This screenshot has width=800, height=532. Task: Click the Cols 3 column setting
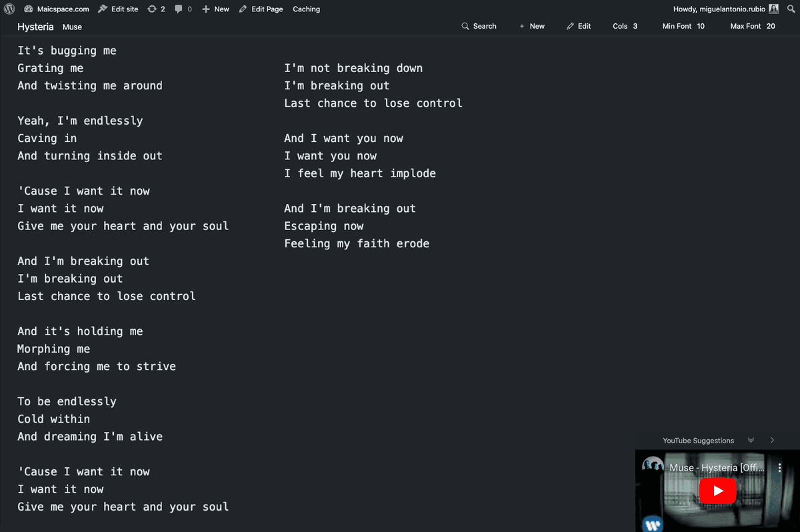[x=625, y=26]
